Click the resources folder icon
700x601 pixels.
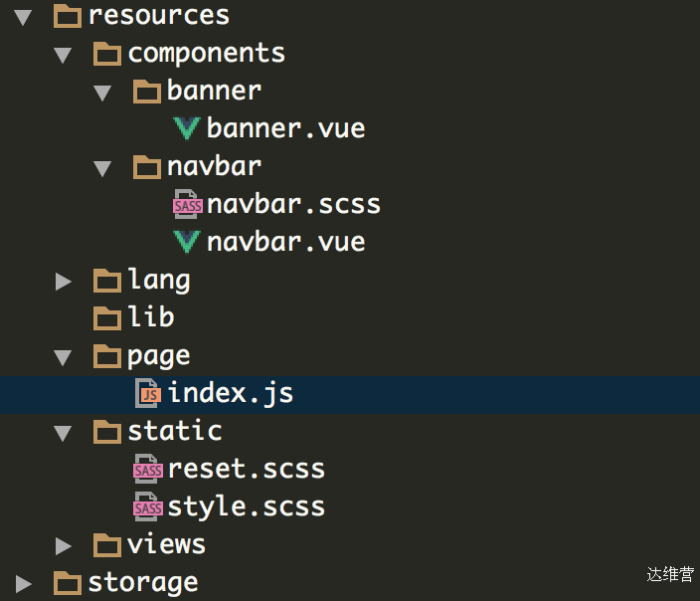(x=68, y=16)
